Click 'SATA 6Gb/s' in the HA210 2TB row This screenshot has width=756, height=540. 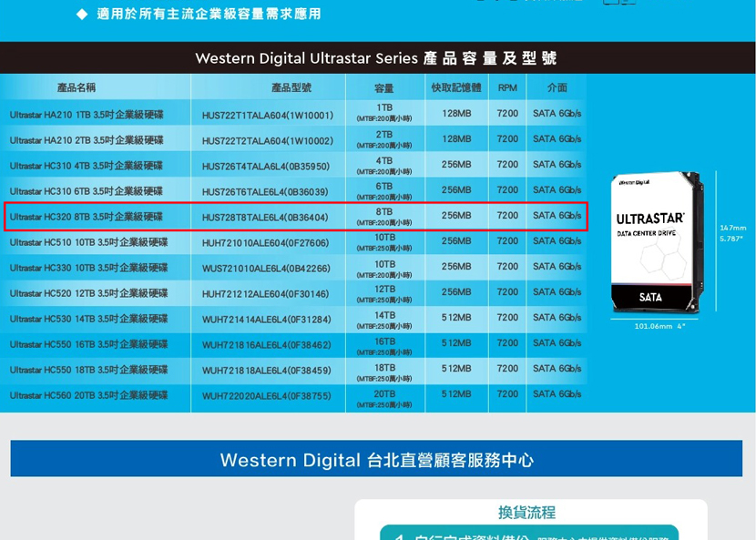pyautogui.click(x=557, y=139)
